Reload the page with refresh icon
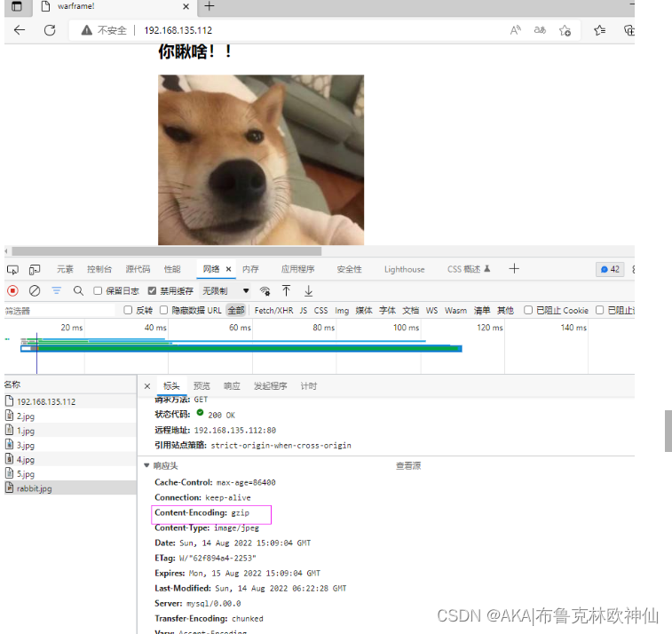672x634 pixels. pos(50,30)
